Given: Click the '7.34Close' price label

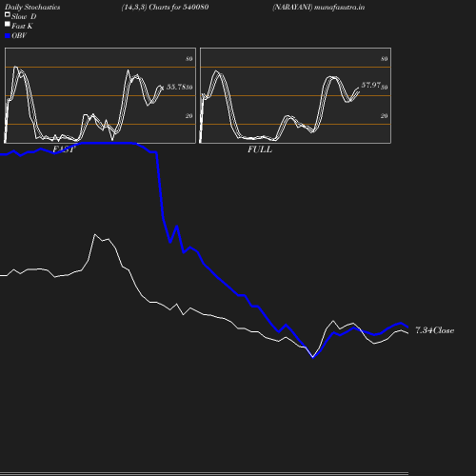Looking at the screenshot, I should pyautogui.click(x=434, y=330).
